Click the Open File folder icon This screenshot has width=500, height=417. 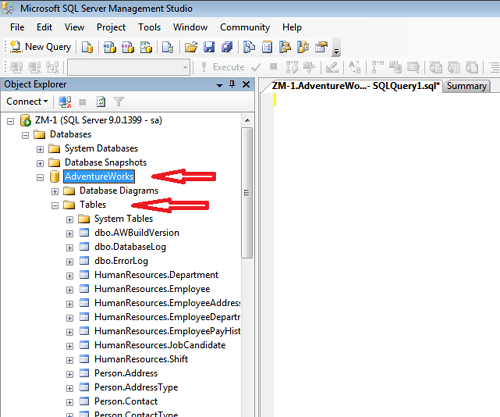(x=191, y=47)
